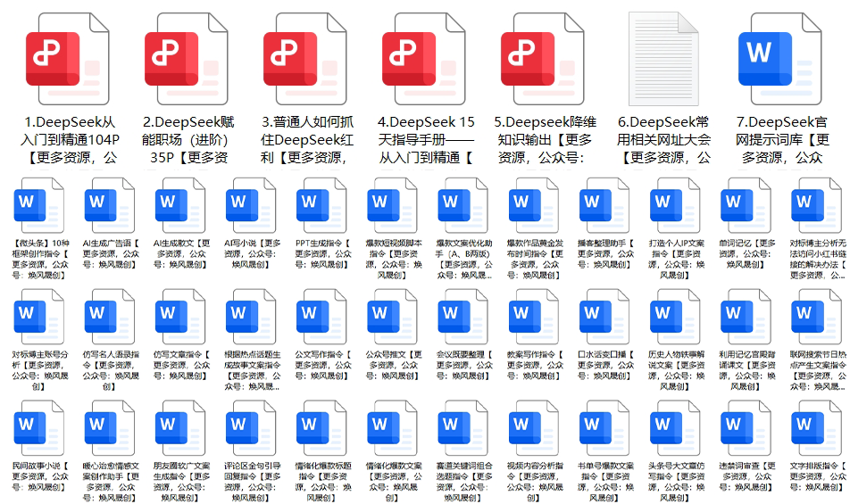The width and height of the screenshot is (850, 504).
Task: Open the 'PPT生成指令' Word document
Action: [x=320, y=205]
